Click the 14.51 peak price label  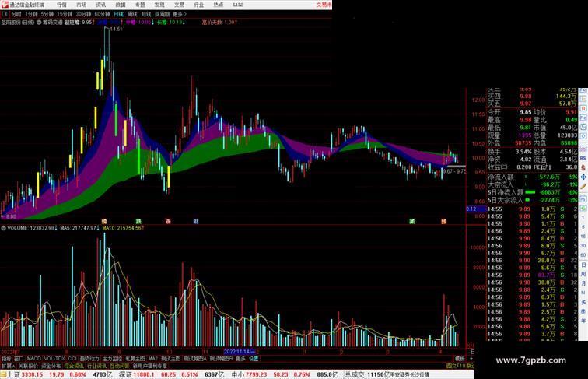point(116,30)
